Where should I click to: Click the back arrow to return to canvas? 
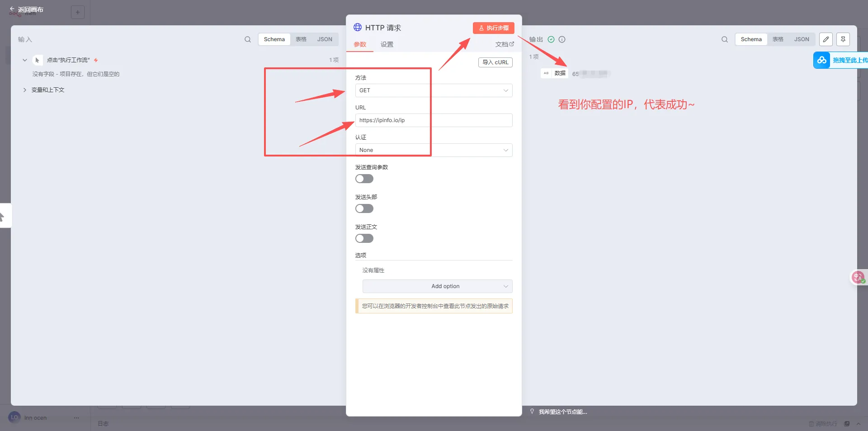12,9
